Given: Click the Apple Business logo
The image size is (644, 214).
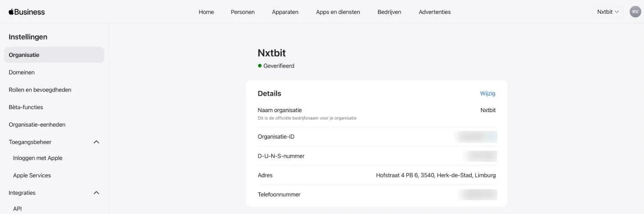Looking at the screenshot, I should point(27,12).
